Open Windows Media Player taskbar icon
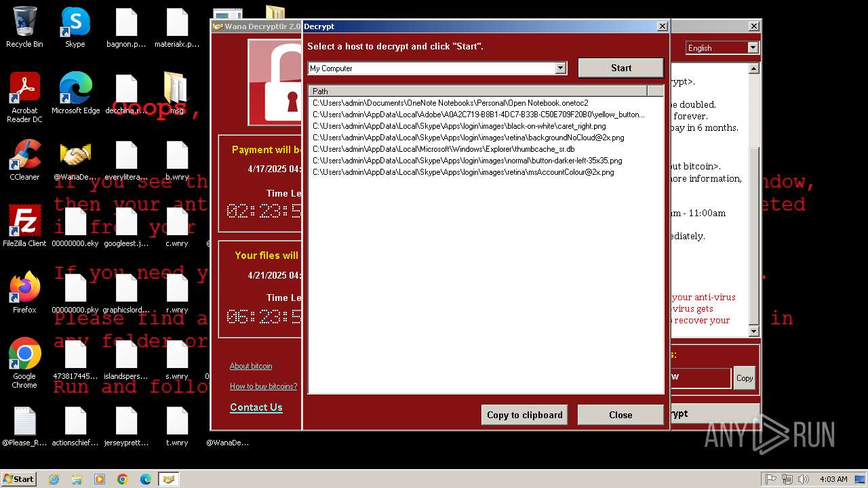 coord(100,479)
